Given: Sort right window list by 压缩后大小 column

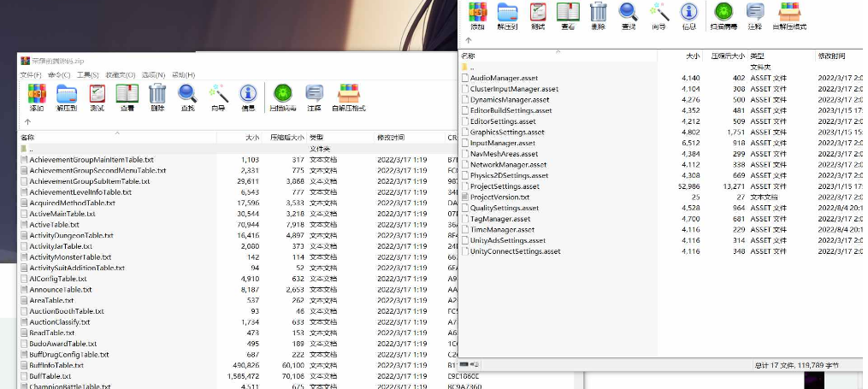Looking at the screenshot, I should (x=728, y=55).
